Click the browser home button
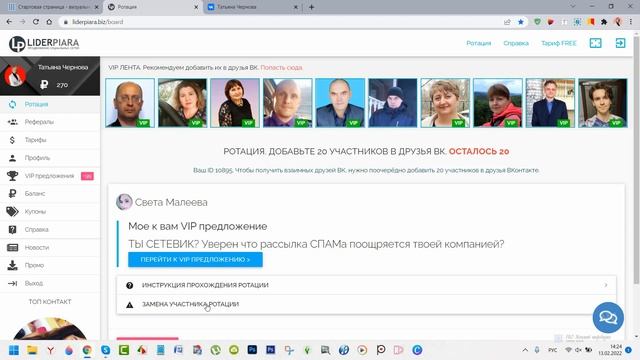 pyautogui.click(x=49, y=22)
